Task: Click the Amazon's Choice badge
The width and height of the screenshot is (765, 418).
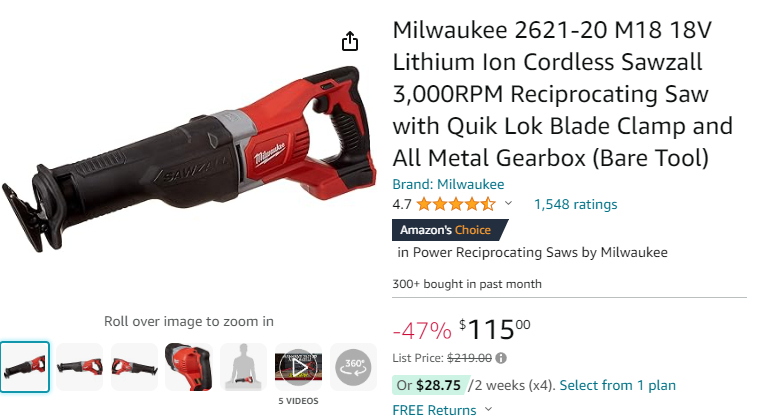Action: (x=450, y=230)
